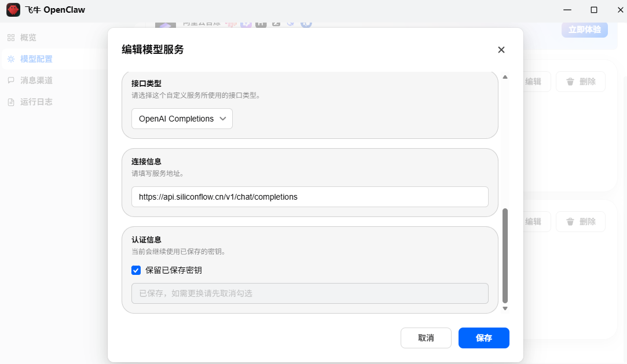
Task: Click the 接口类型 section heading
Action: tap(146, 83)
